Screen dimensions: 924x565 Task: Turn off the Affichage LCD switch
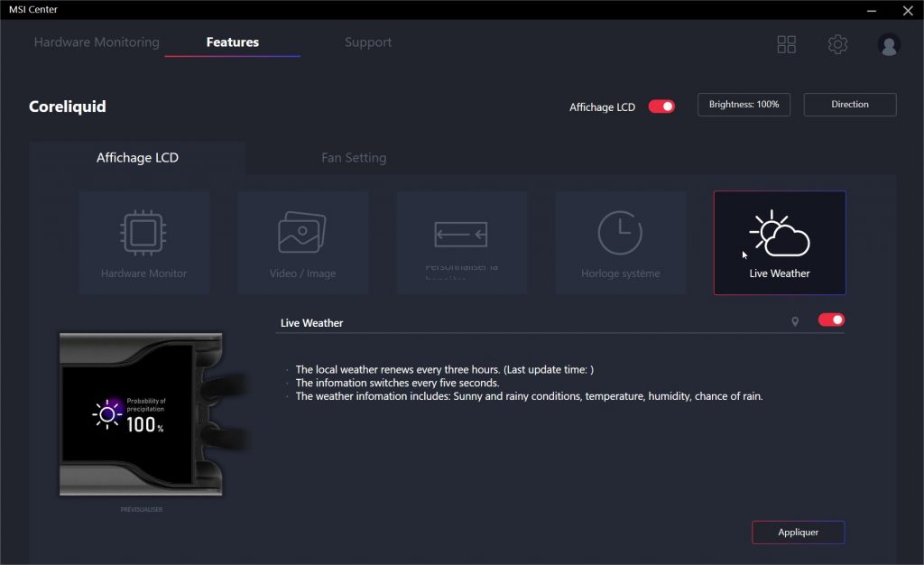[x=661, y=106]
